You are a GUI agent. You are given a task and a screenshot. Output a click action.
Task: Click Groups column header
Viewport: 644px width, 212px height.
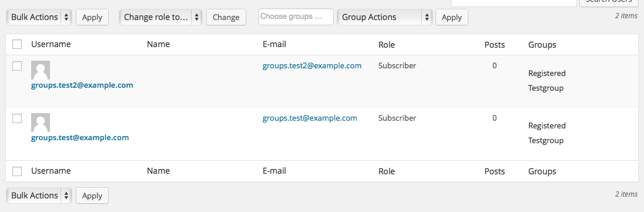point(542,44)
